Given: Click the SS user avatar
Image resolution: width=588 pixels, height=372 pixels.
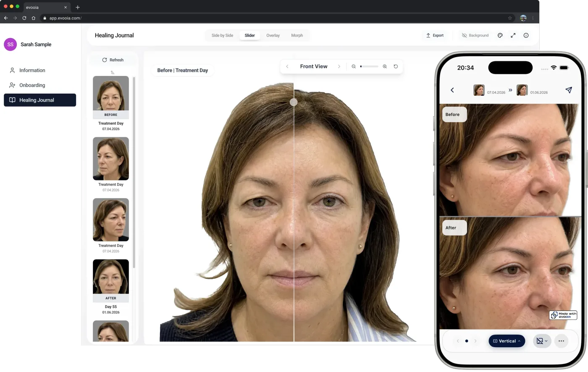Looking at the screenshot, I should point(10,45).
